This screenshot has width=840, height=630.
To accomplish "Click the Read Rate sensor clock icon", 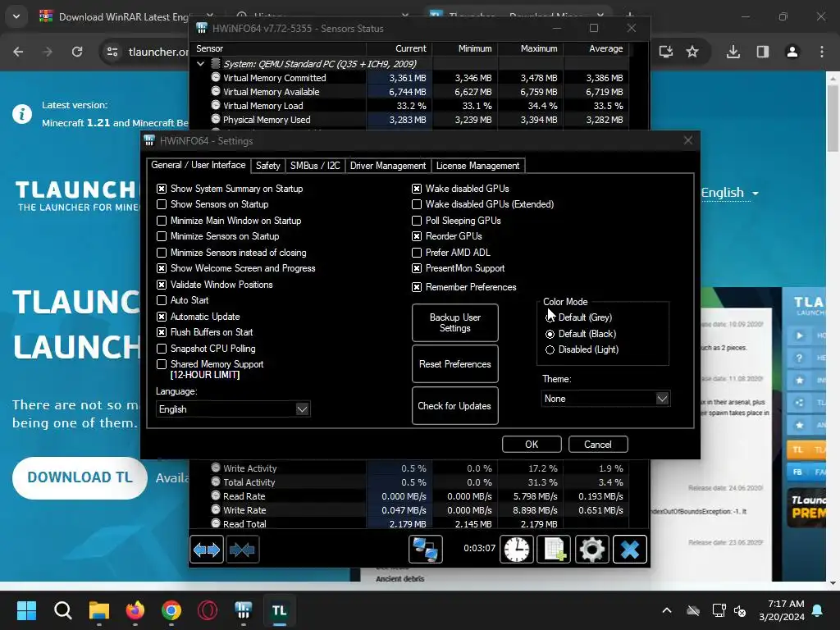I will click(216, 495).
